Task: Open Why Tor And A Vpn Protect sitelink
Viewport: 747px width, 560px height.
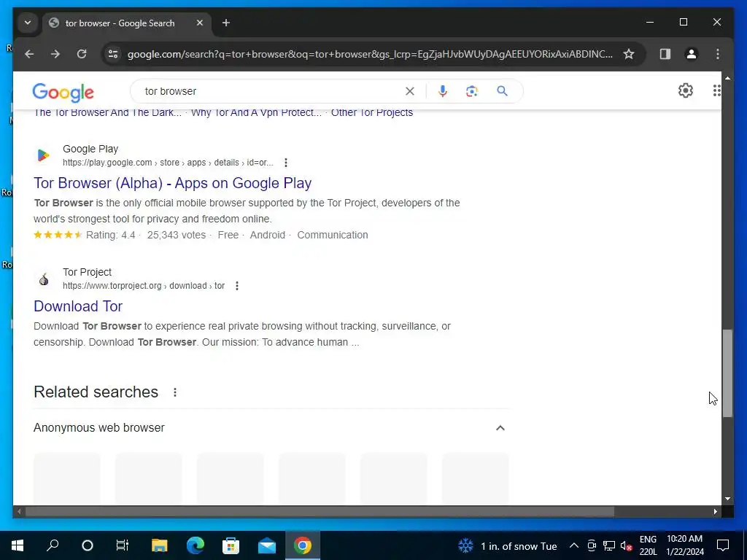Action: (256, 113)
